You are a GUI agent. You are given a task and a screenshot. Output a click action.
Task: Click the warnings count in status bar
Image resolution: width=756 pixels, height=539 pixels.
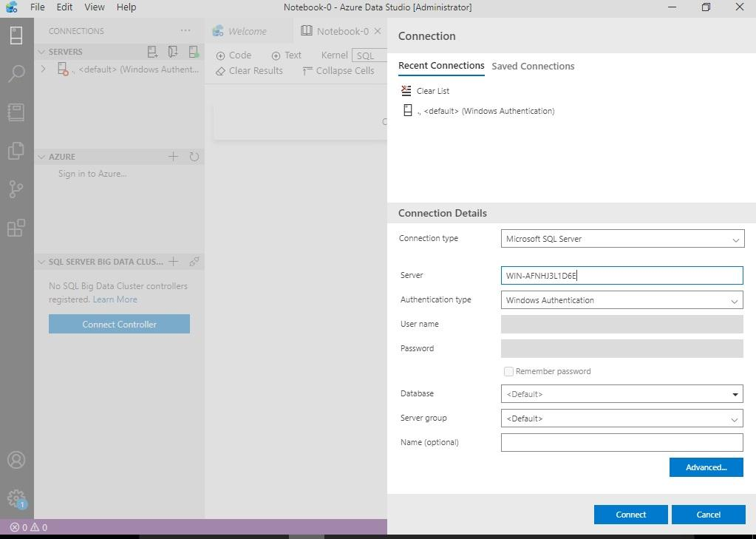(39, 527)
